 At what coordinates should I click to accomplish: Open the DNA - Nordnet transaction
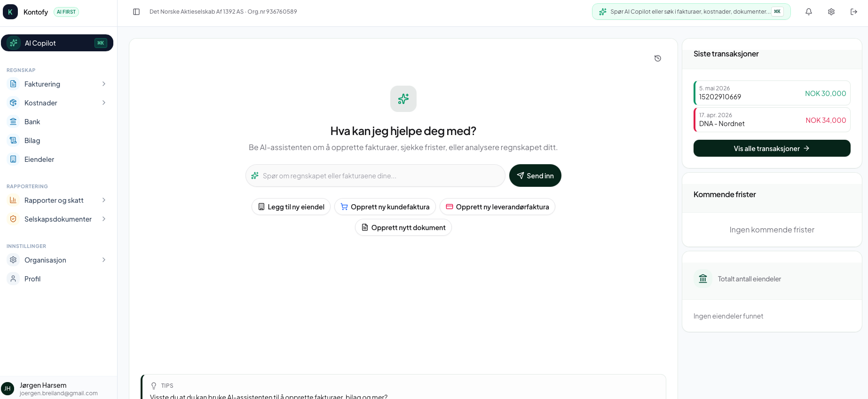point(772,120)
